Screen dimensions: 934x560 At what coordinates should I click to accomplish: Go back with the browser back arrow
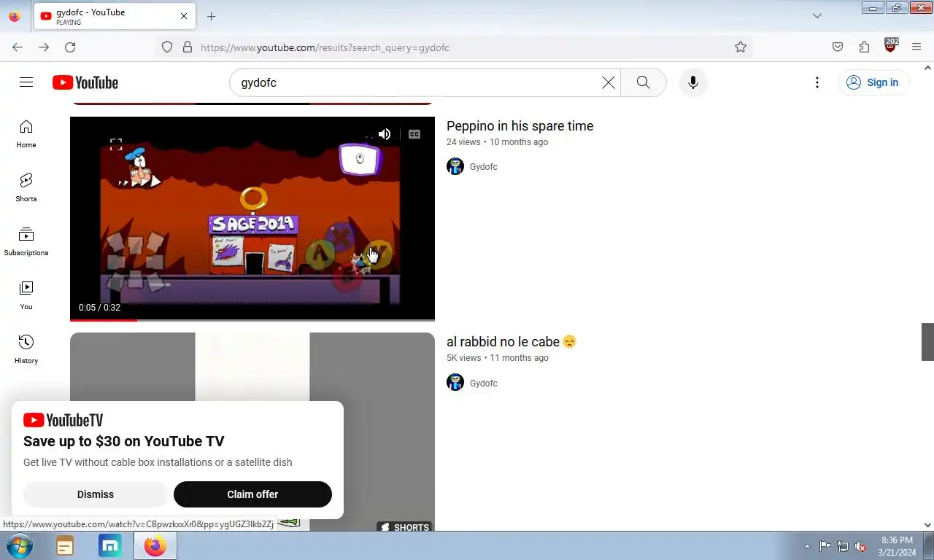pyautogui.click(x=18, y=47)
